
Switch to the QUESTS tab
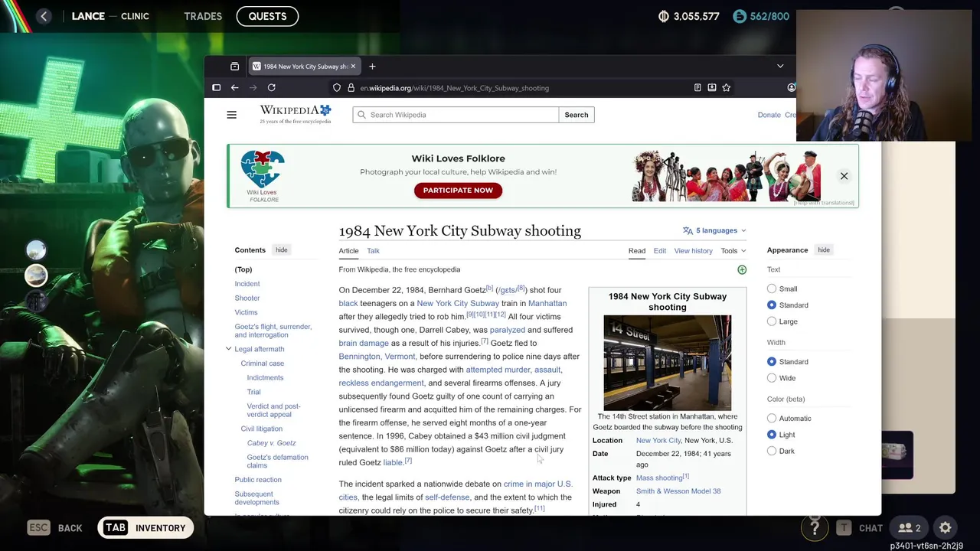(267, 16)
